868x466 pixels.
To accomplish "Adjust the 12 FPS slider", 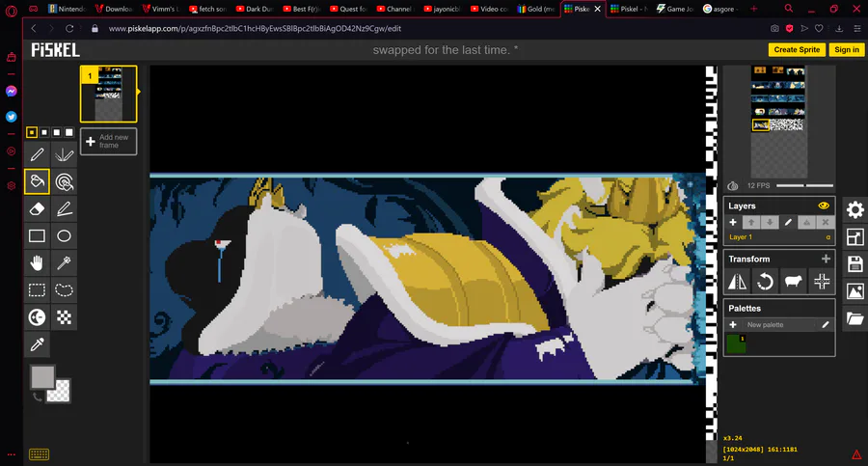I will tap(805, 185).
